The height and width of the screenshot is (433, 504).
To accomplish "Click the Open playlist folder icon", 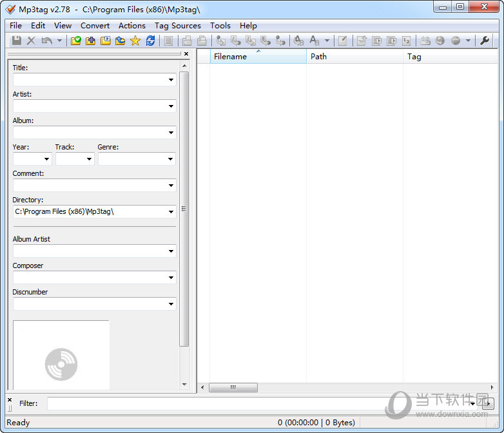I will 106,41.
